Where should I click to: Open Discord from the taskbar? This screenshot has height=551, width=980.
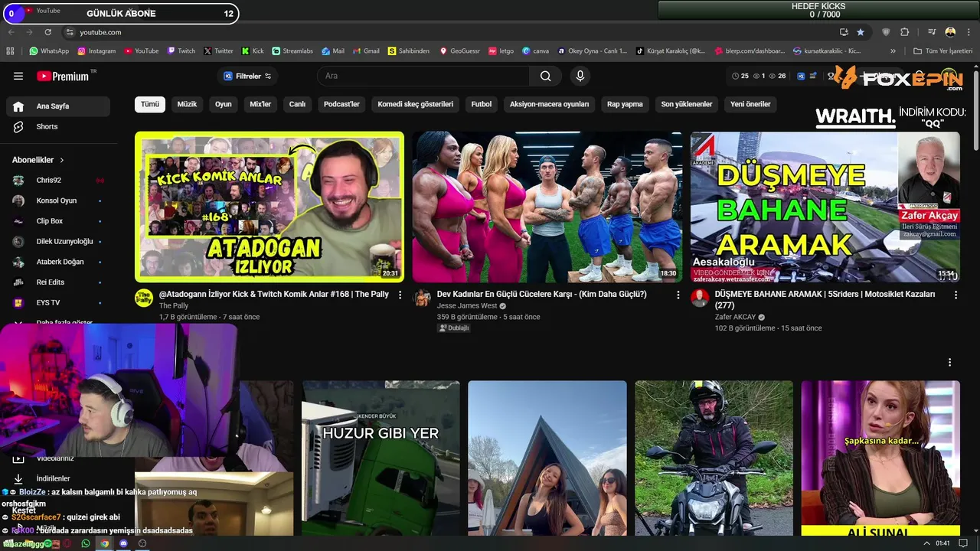(123, 543)
